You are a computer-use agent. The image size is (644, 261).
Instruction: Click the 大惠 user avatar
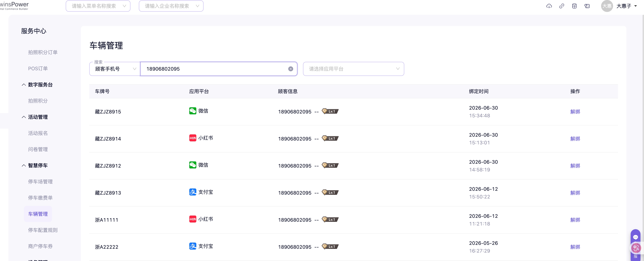pyautogui.click(x=607, y=6)
